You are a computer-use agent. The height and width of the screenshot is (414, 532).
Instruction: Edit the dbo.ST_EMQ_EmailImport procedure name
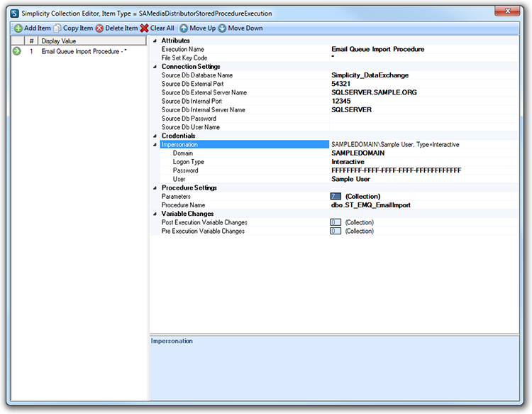[x=424, y=205]
